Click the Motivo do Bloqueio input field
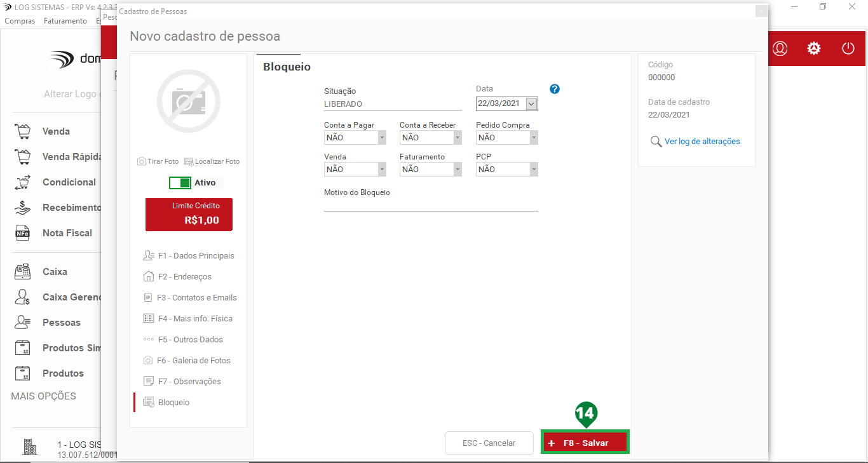 431,204
